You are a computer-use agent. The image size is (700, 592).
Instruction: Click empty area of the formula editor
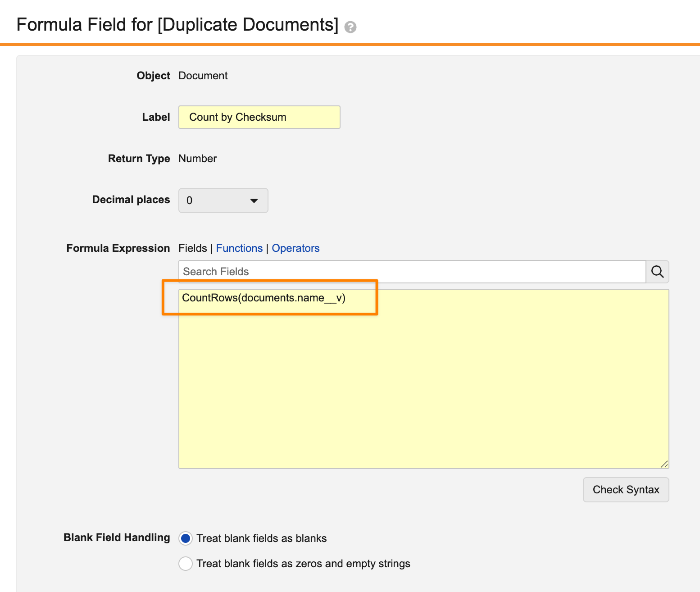(423, 387)
